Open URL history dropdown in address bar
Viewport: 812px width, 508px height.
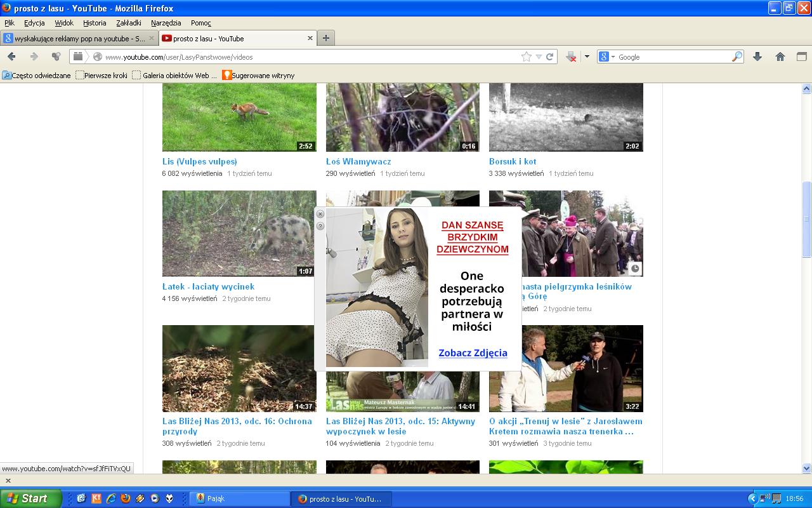pos(539,57)
